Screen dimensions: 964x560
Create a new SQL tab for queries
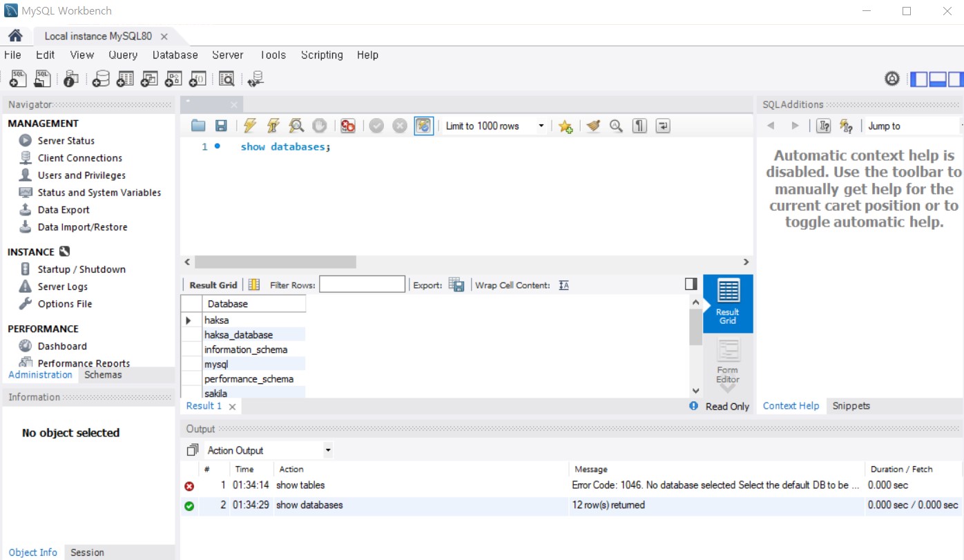coord(19,79)
